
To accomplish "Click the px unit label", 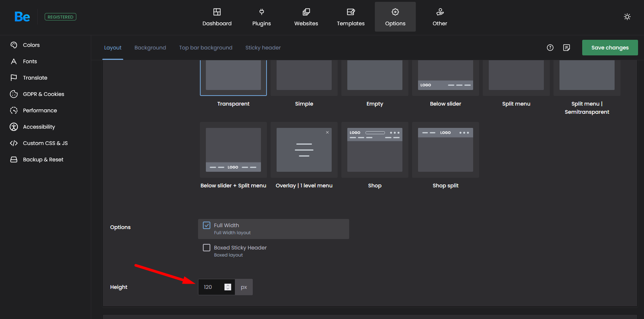I will 244,287.
